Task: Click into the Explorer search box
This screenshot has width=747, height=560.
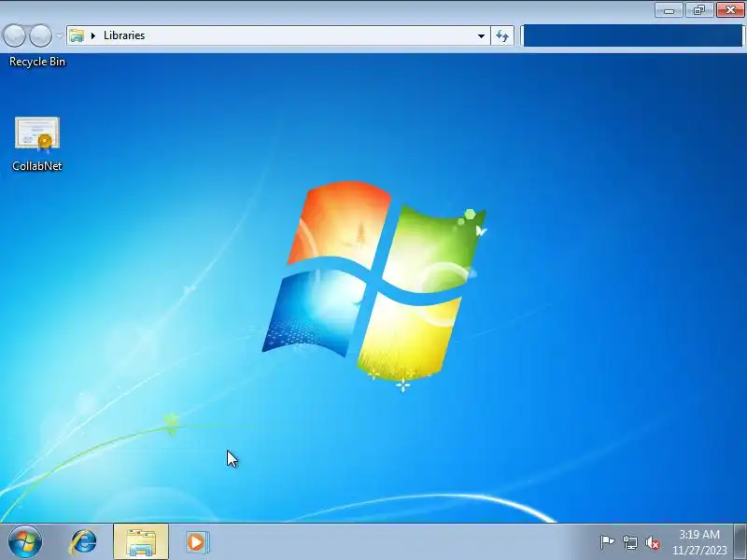Action: pyautogui.click(x=633, y=35)
